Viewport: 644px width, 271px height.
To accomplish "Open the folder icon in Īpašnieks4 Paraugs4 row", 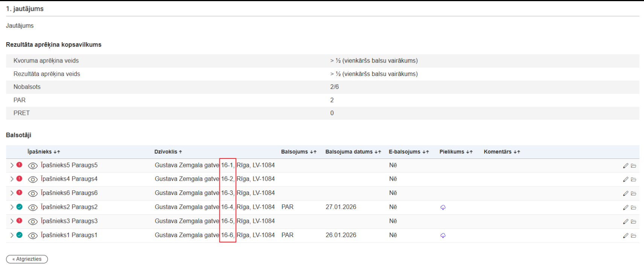I will (633, 180).
